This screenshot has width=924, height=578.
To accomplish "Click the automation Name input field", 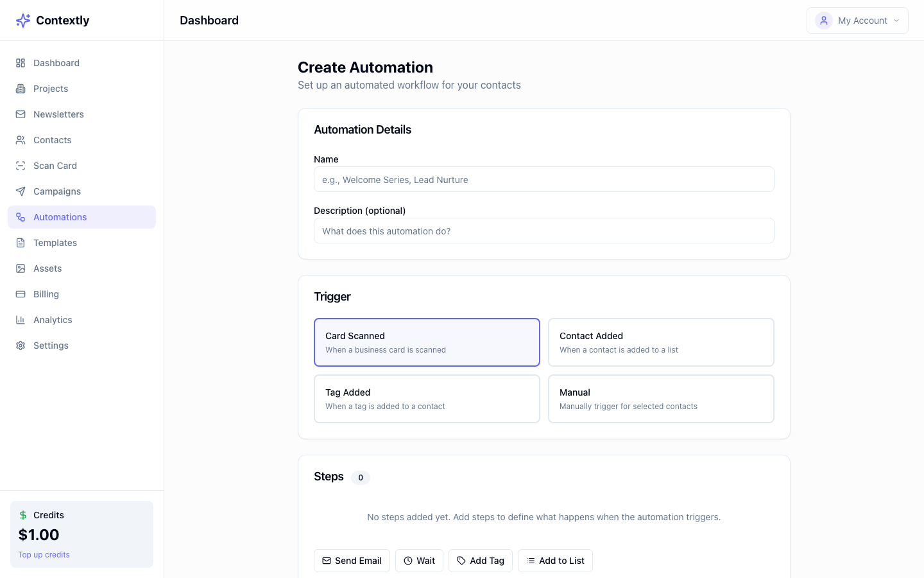I will (544, 179).
